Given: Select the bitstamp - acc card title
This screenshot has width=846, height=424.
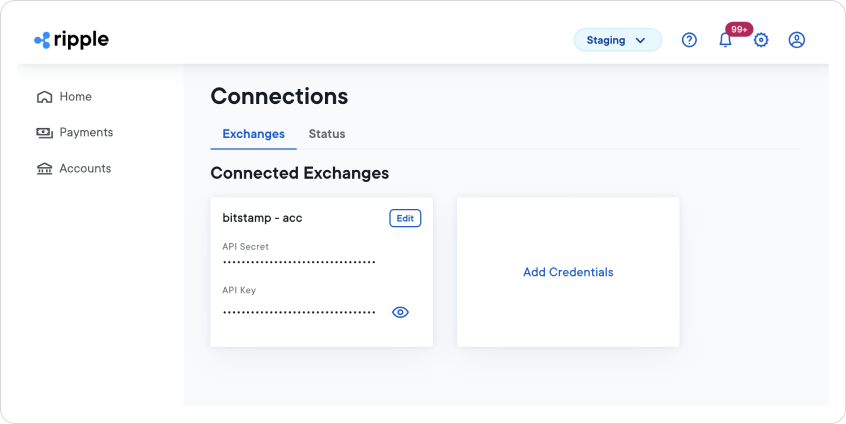Looking at the screenshot, I should (262, 218).
